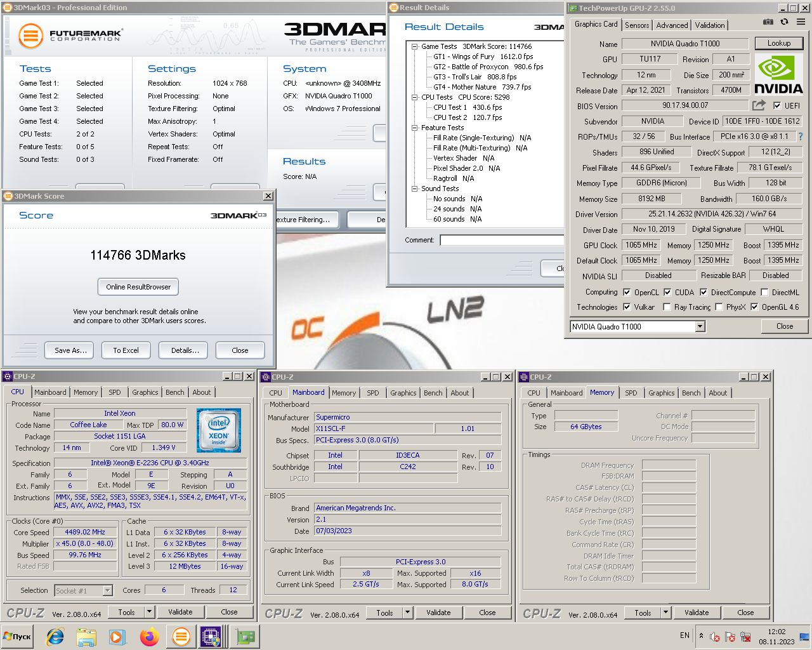Open Firefox from the taskbar
This screenshot has width=812, height=650.
[150, 637]
